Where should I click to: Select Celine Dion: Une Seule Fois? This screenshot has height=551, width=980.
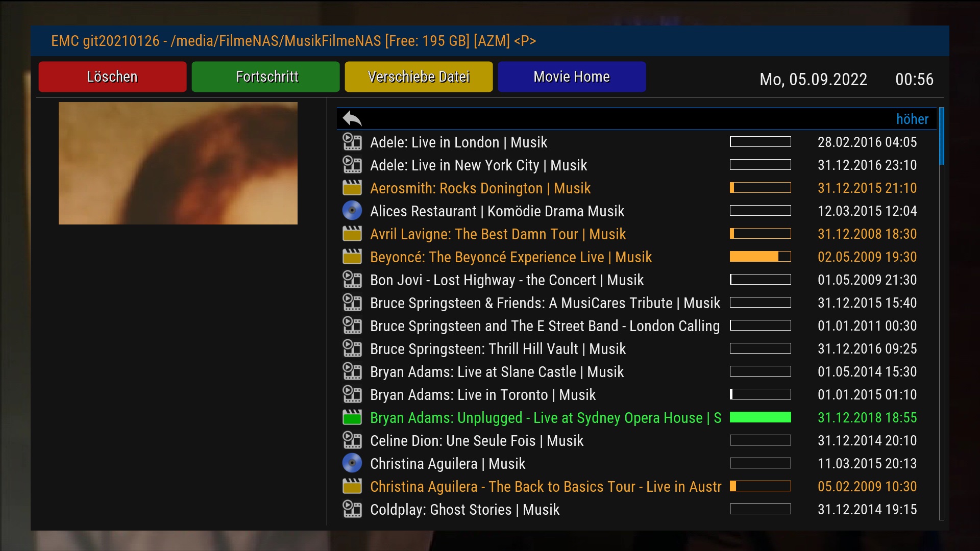point(476,441)
